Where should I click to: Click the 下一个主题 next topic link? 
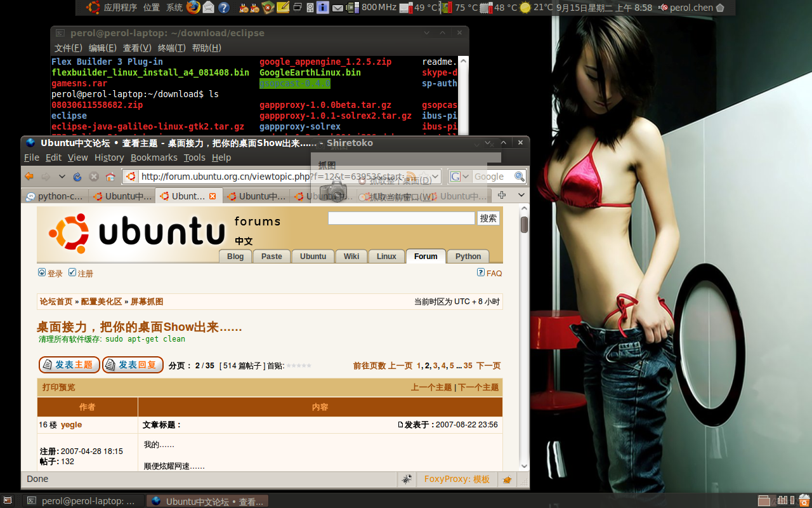[478, 387]
